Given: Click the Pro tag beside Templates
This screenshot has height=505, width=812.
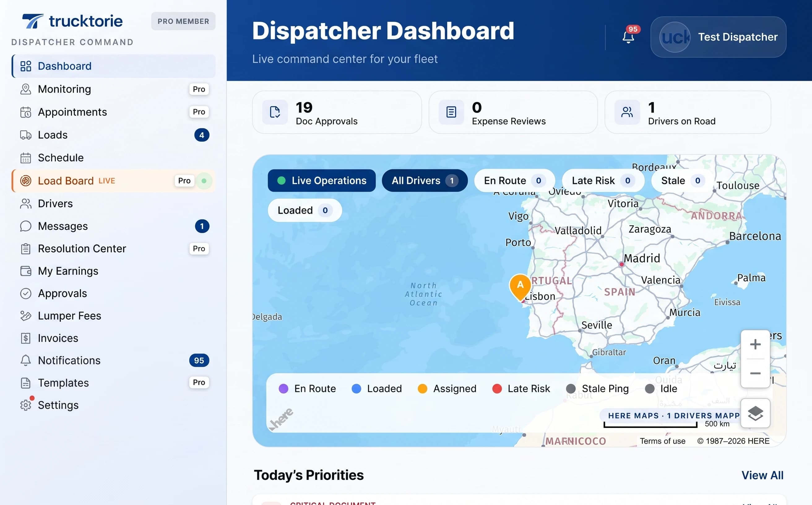Looking at the screenshot, I should click(x=199, y=382).
